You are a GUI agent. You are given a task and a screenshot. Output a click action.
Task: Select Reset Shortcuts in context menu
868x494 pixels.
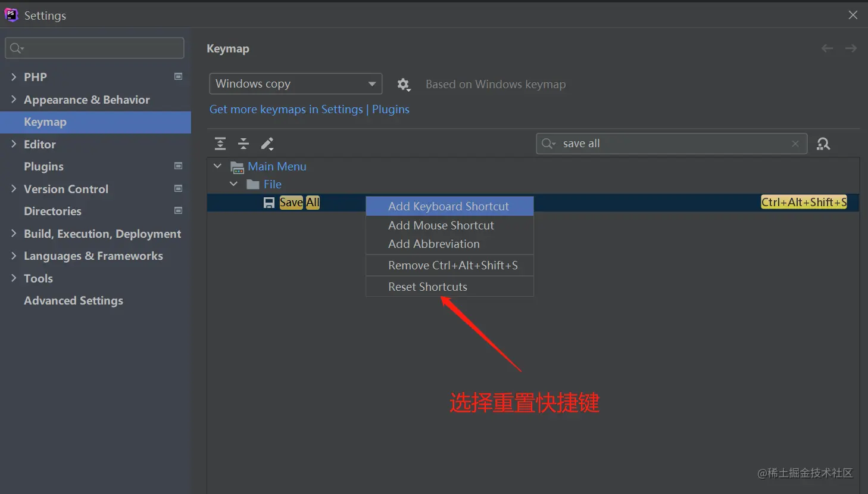[449, 287]
